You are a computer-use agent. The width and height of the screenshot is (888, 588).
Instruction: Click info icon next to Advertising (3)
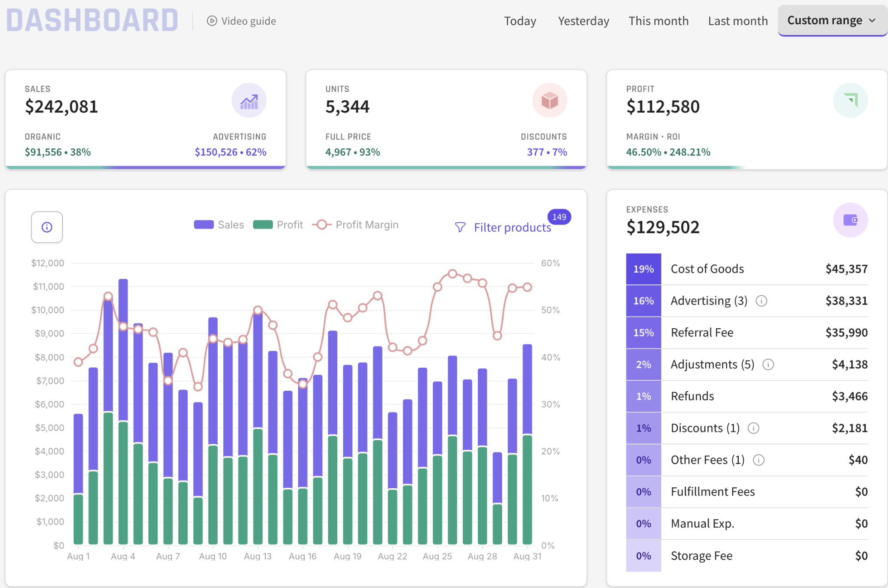tap(761, 301)
